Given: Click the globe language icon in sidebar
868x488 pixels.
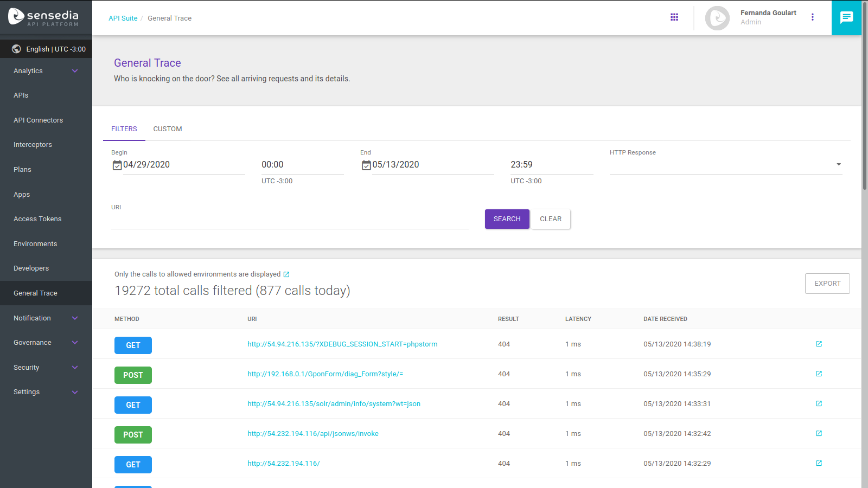Looking at the screenshot, I should 16,49.
